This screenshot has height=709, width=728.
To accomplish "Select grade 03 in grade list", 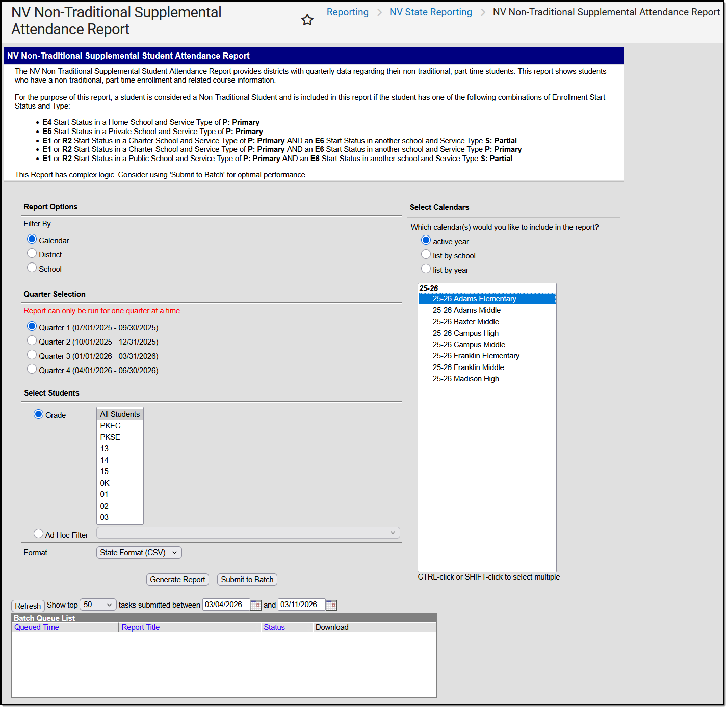I will [x=120, y=517].
